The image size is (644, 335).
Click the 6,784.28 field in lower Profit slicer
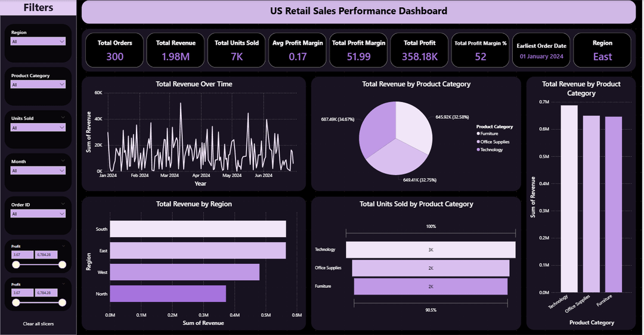pyautogui.click(x=47, y=293)
